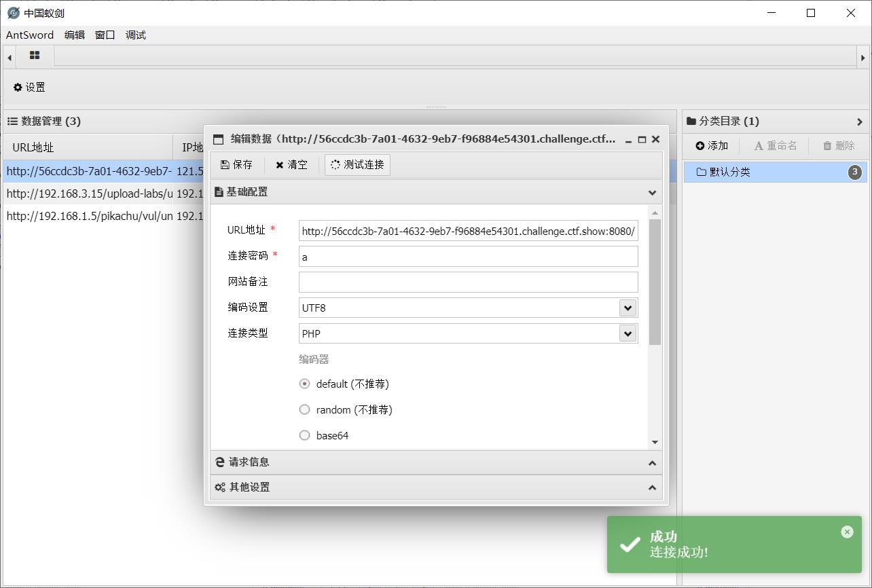Click the edit dialog window title icon
This screenshot has height=588, width=872.
pyautogui.click(x=218, y=139)
